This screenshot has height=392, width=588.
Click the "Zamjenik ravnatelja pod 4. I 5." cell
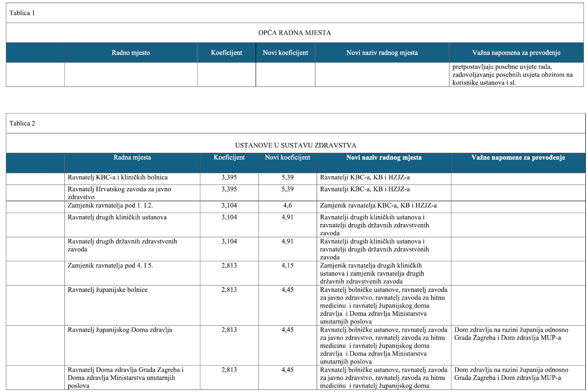point(110,266)
